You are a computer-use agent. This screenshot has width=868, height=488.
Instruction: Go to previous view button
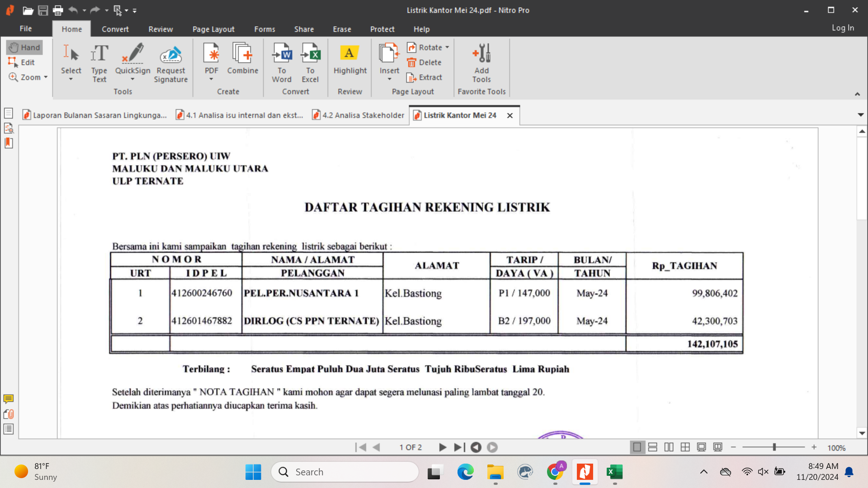[x=476, y=447]
